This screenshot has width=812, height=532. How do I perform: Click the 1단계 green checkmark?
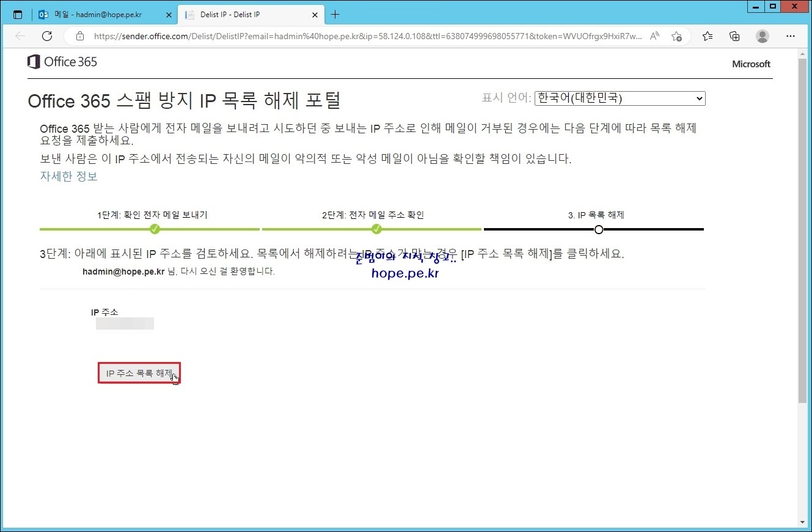155,229
